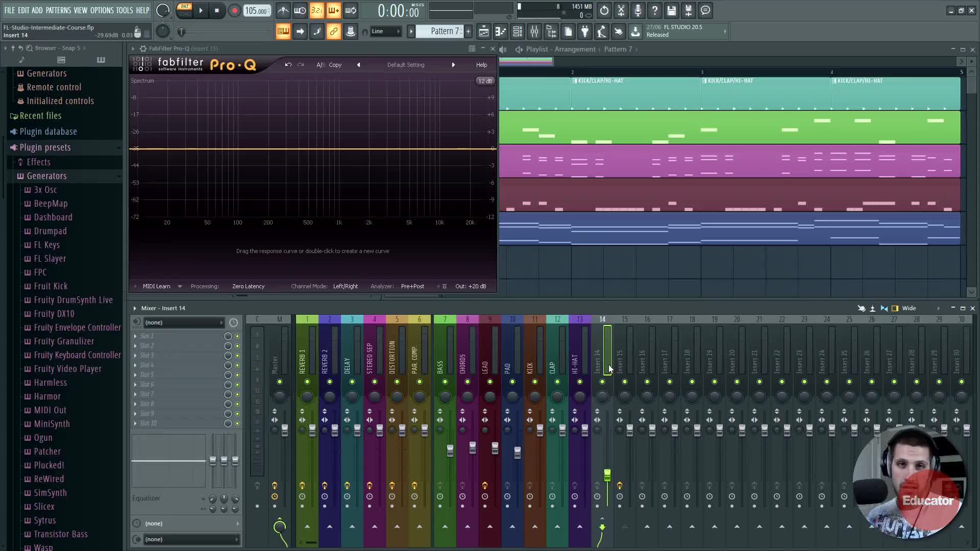The image size is (980, 551).
Task: Open the Channel rack view icon
Action: click(517, 32)
